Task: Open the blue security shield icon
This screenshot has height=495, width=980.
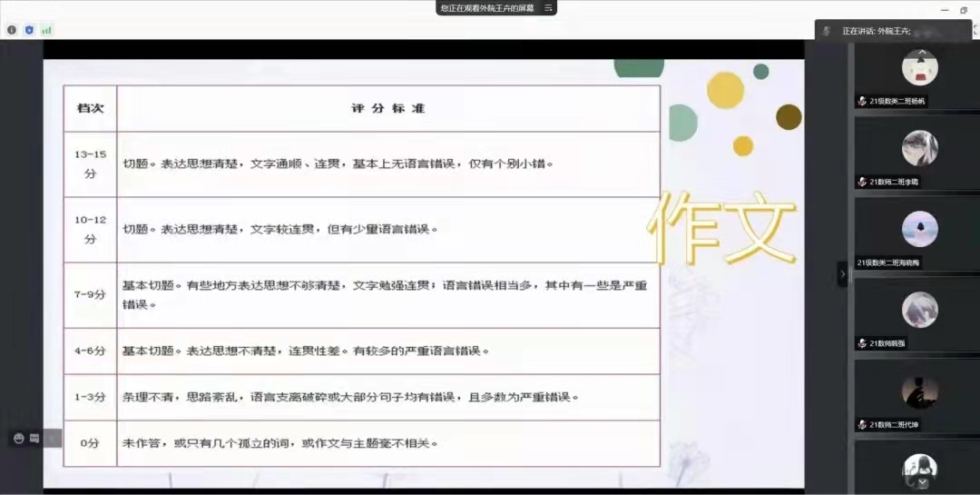Action: (28, 30)
